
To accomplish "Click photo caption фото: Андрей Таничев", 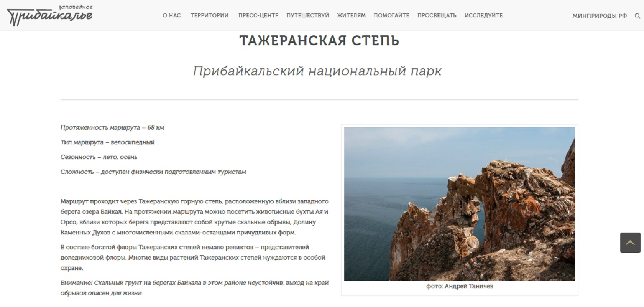I will pos(460,286).
